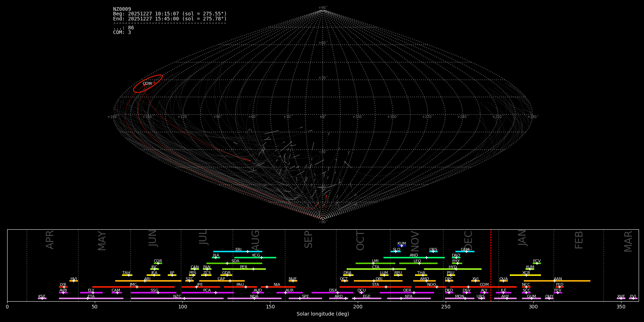The width and height of the screenshot is (644, 322).
Task: Click the +90° label at map top
Action: [x=323, y=8]
